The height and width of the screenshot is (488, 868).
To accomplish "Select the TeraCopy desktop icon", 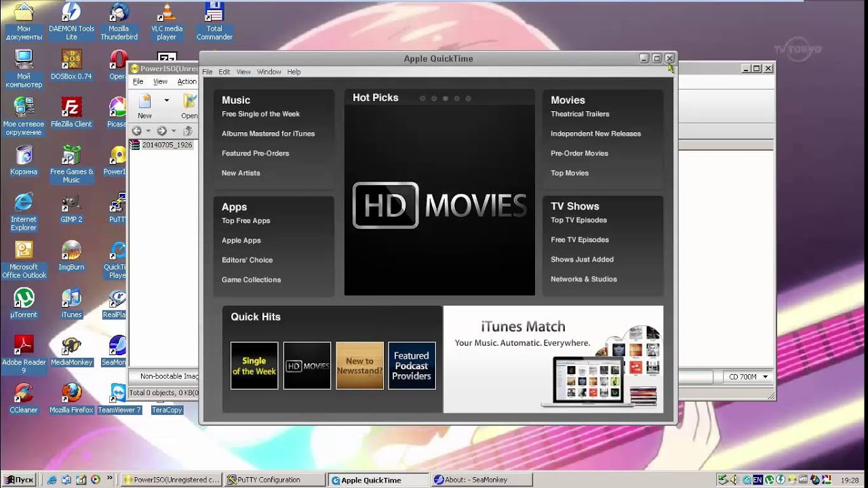I will click(x=167, y=409).
